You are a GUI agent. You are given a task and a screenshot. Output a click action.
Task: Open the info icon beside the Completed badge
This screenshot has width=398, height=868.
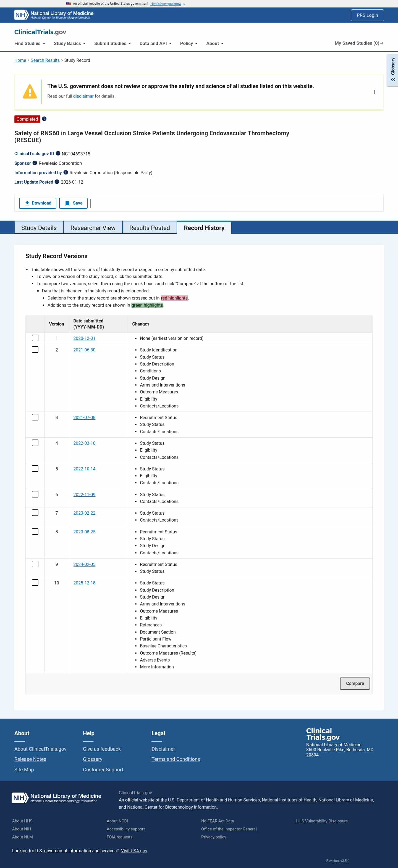tap(44, 119)
